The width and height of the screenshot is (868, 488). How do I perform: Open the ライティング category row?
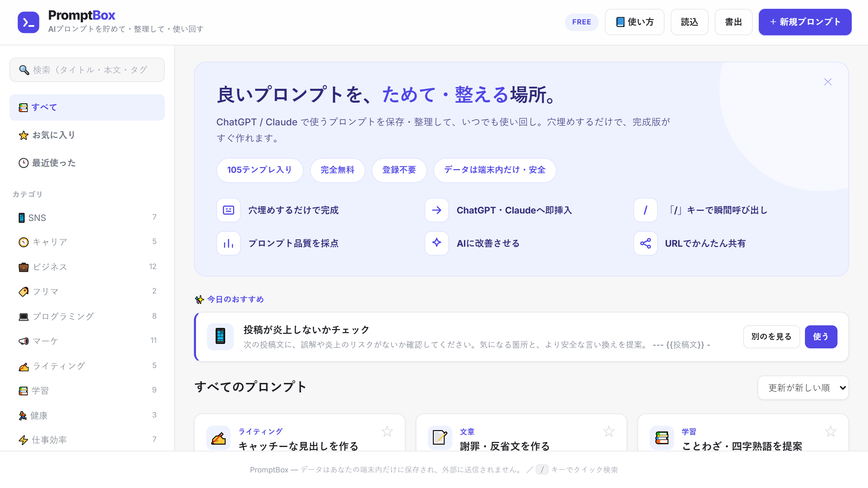pos(87,366)
